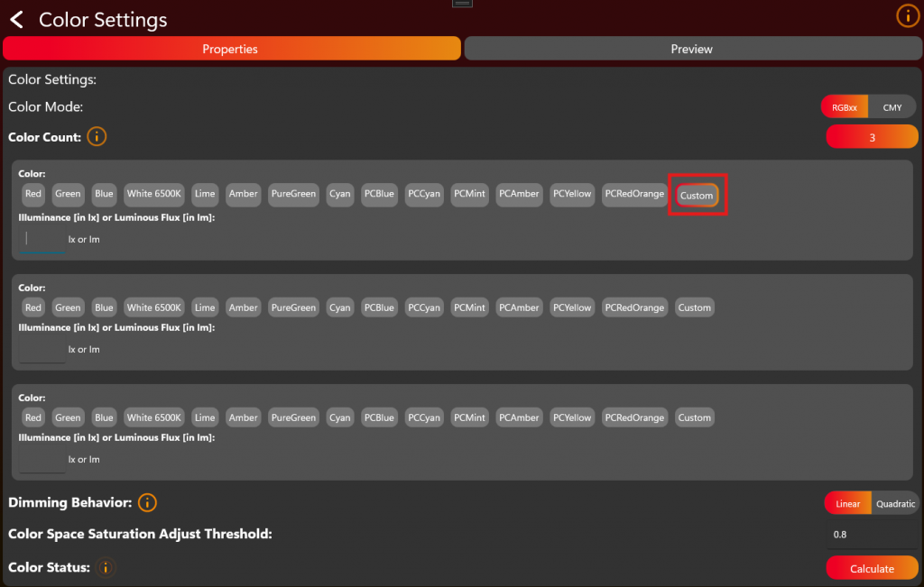Image resolution: width=924 pixels, height=587 pixels.
Task: Select PCRedOrange in the third color row
Action: click(x=634, y=417)
